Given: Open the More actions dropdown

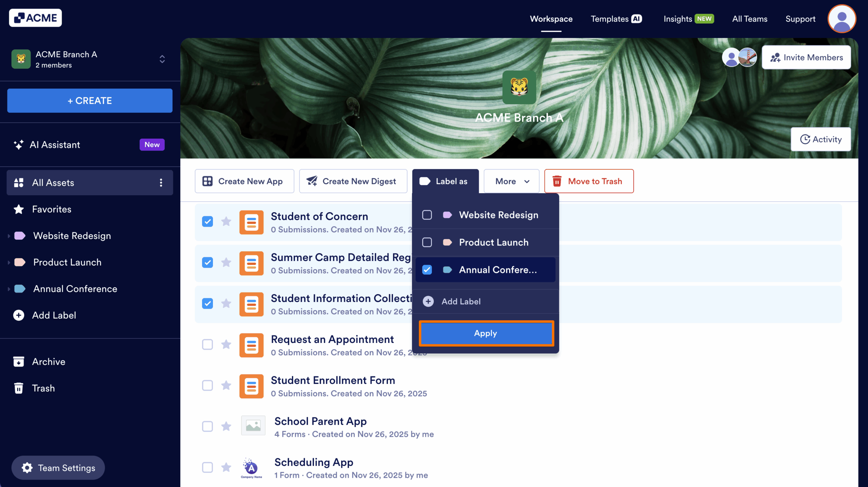Looking at the screenshot, I should (x=511, y=181).
